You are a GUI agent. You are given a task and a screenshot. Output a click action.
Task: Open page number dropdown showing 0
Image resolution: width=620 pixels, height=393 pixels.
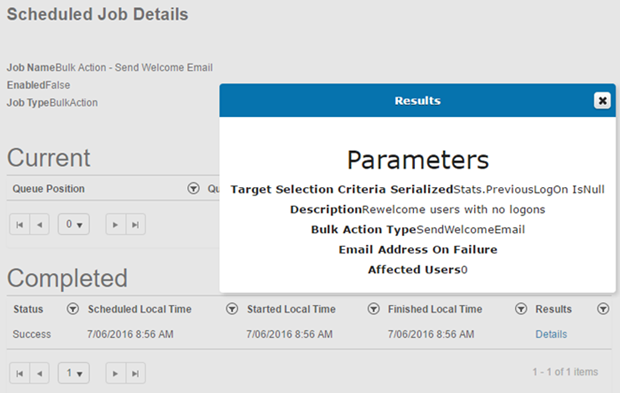click(74, 225)
